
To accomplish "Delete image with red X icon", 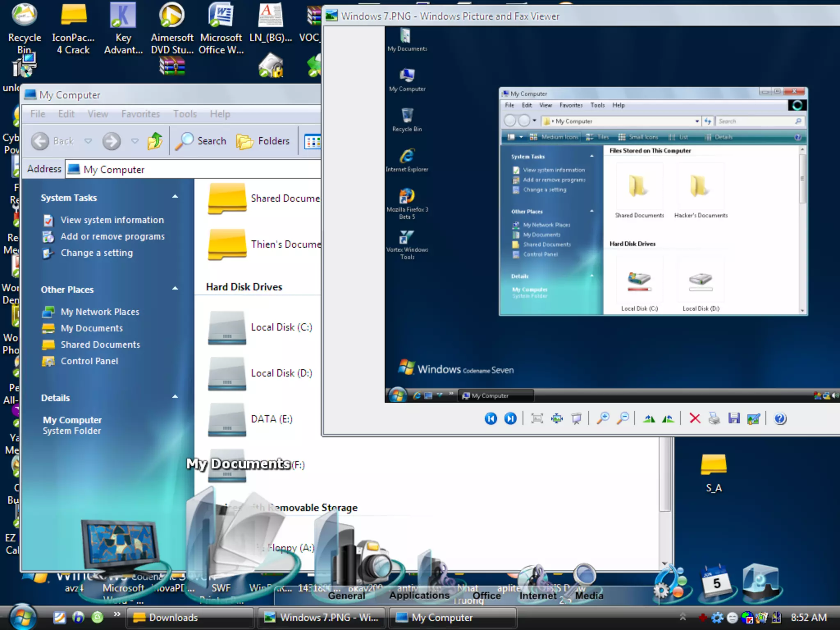I will point(695,419).
